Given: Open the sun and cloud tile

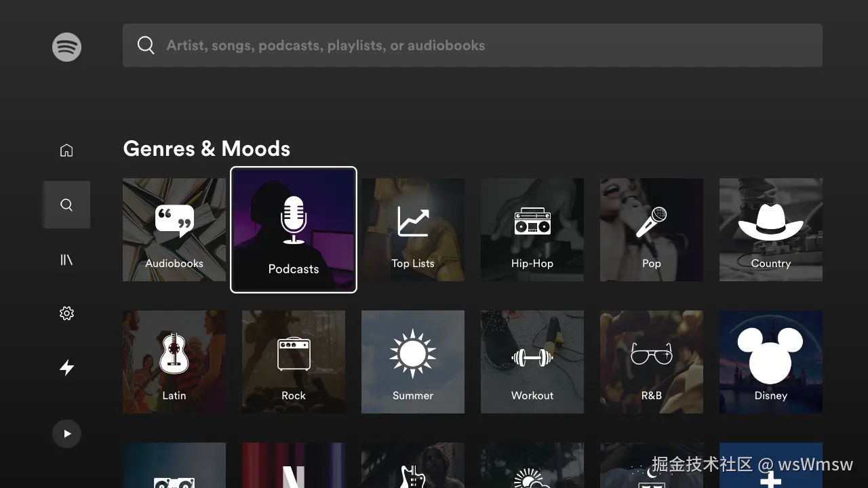Looking at the screenshot, I should 532,466.
